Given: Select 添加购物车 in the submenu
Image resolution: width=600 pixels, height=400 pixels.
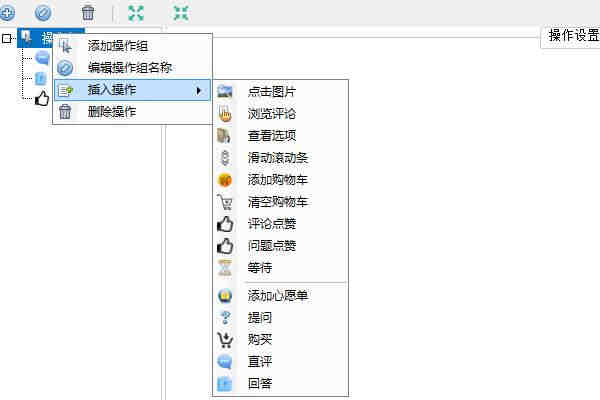Looking at the screenshot, I should 280,180.
